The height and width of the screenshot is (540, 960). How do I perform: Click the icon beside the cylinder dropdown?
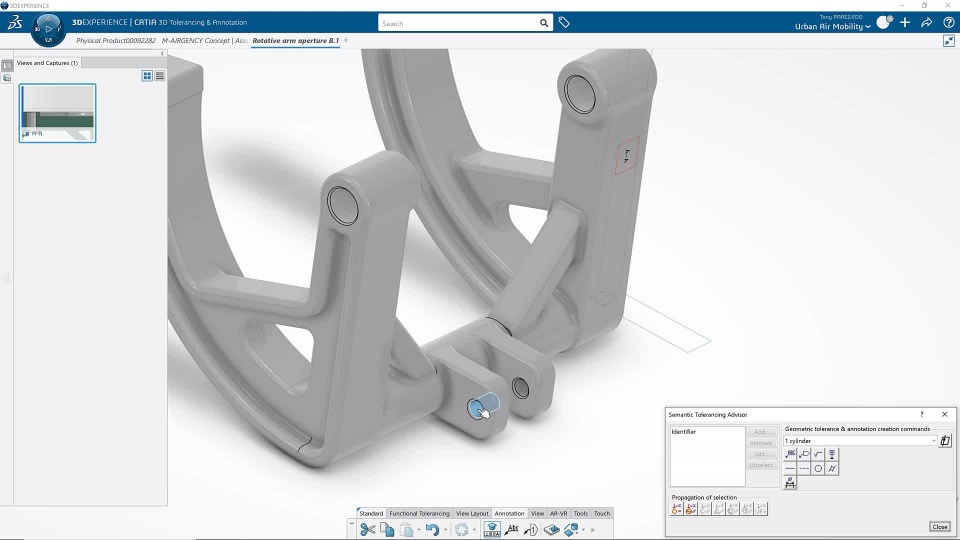945,441
